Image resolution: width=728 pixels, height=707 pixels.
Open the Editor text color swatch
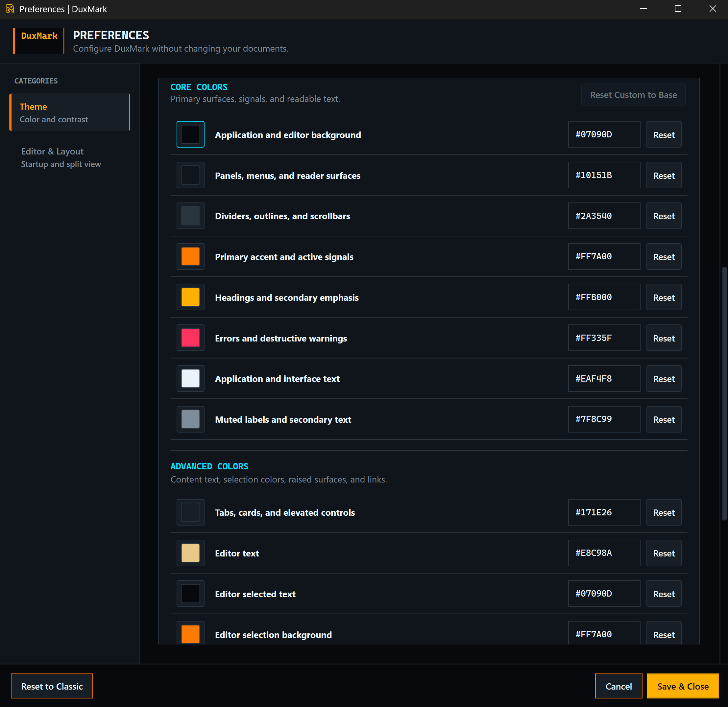tap(190, 553)
